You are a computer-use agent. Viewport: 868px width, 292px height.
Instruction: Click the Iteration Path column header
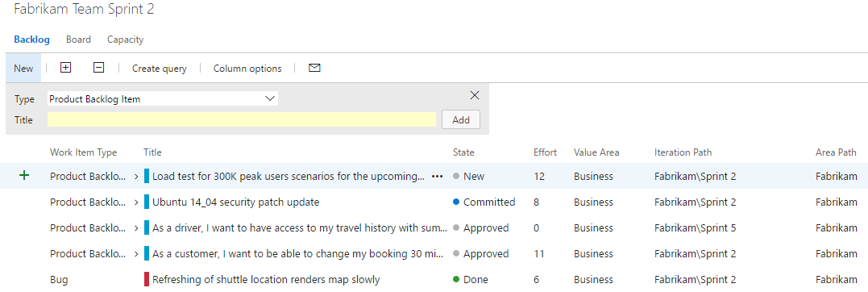pos(683,152)
